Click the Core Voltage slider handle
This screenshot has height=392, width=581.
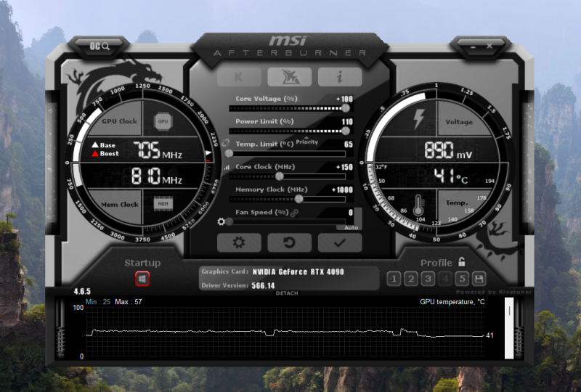pyautogui.click(x=346, y=108)
